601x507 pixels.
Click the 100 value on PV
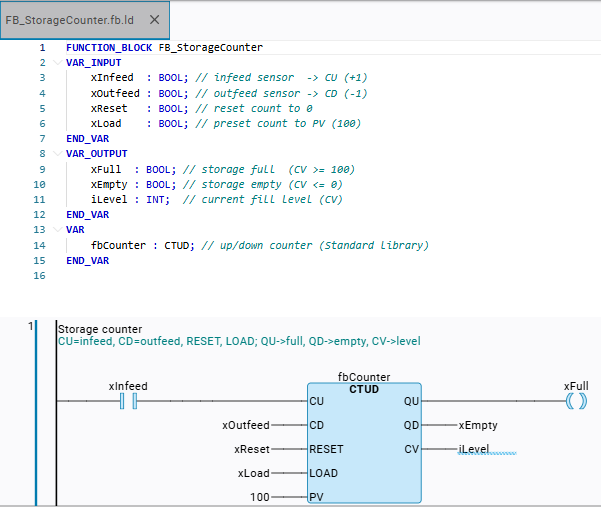click(x=260, y=497)
